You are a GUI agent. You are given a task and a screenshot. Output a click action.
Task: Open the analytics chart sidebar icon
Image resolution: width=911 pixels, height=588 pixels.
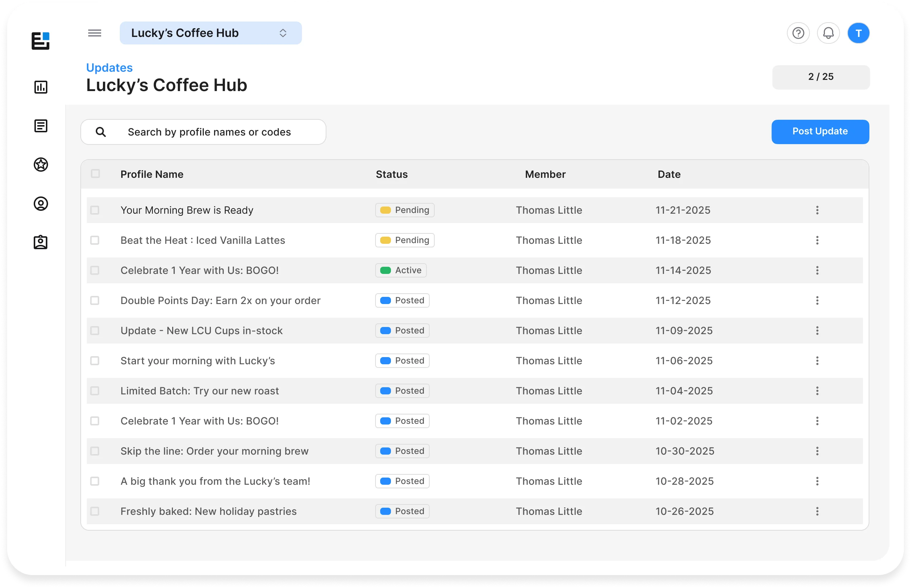[41, 87]
